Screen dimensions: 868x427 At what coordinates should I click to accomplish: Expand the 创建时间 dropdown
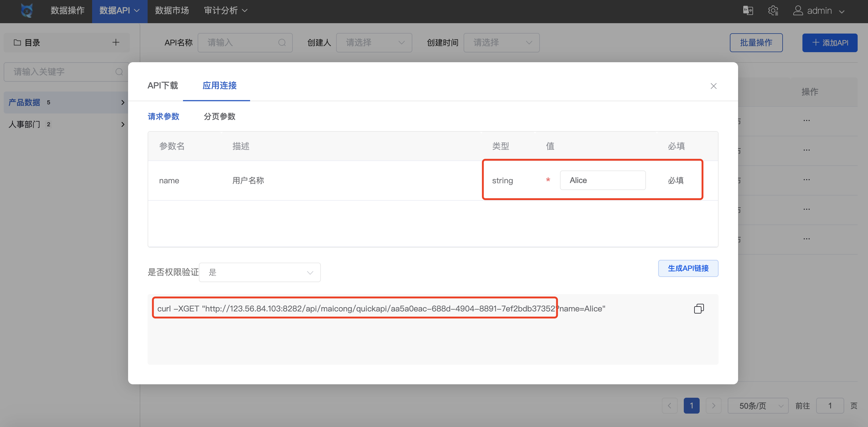[501, 43]
